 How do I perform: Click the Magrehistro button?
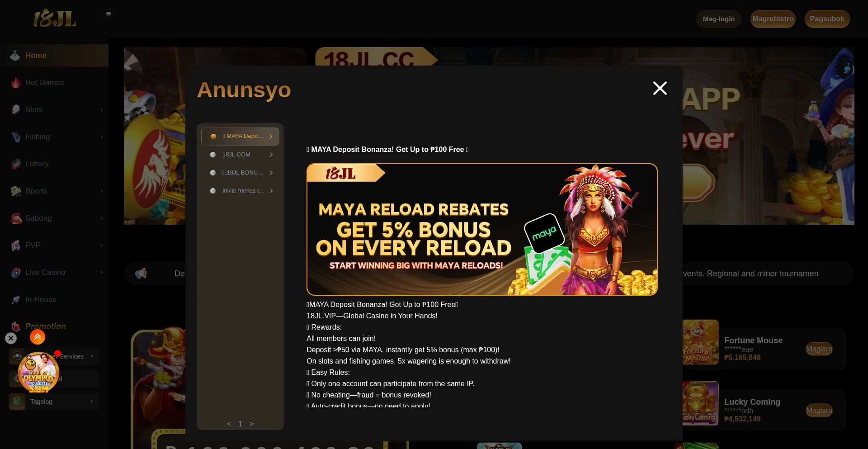(773, 19)
